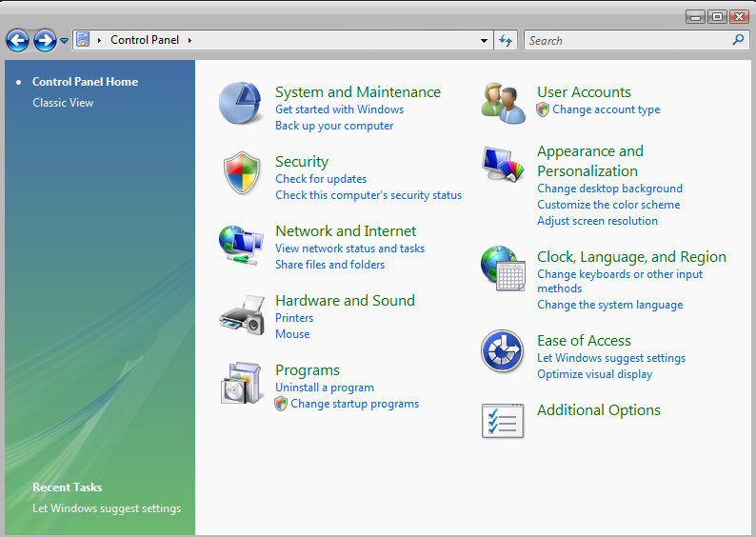
Task: Click the search magnifier icon
Action: click(738, 40)
